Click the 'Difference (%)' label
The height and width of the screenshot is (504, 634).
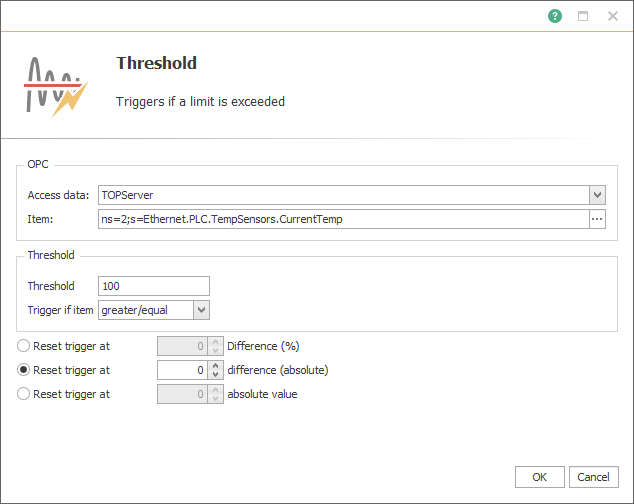point(263,346)
